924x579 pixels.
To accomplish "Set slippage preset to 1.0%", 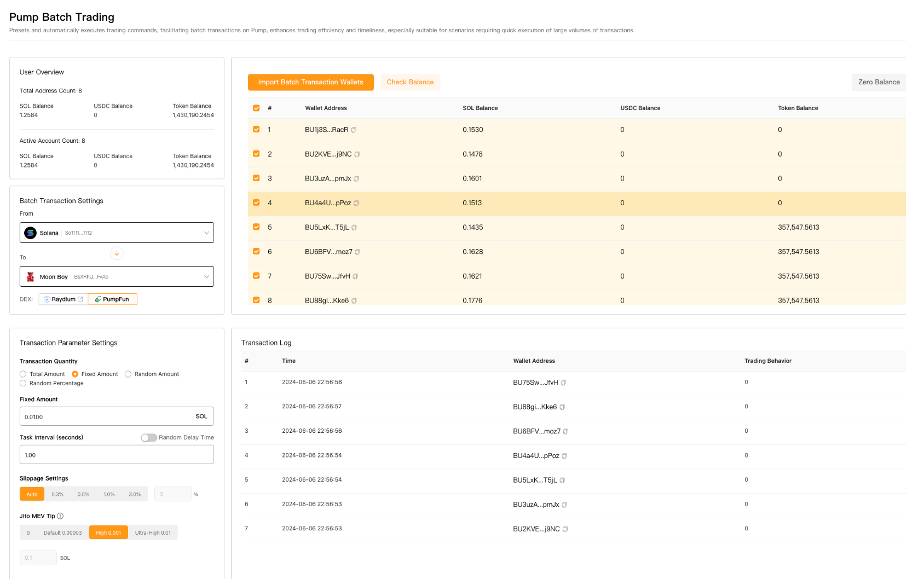I will coord(109,494).
